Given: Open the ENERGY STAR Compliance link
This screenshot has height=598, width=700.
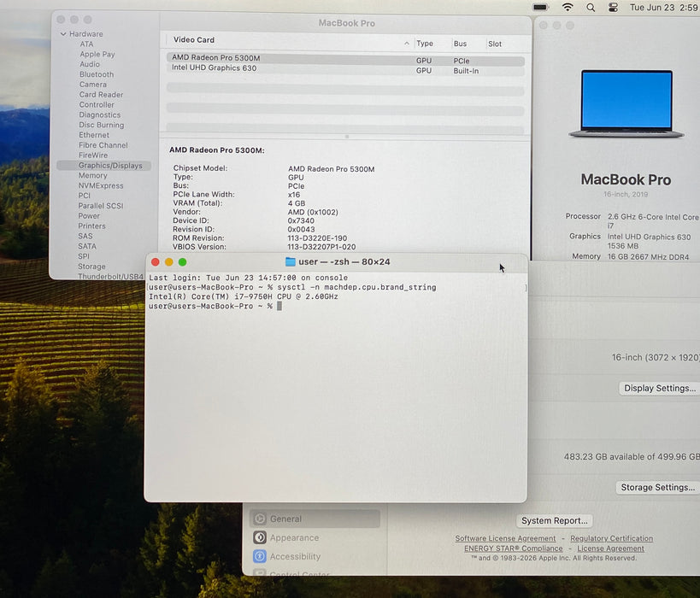Looking at the screenshot, I should point(514,548).
